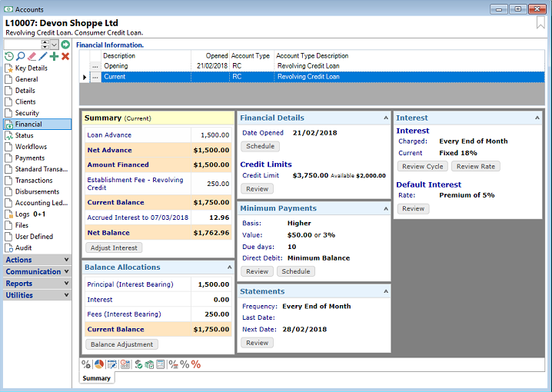Collapse the Minimum Payments panel
This screenshot has height=392, width=552.
[x=384, y=208]
